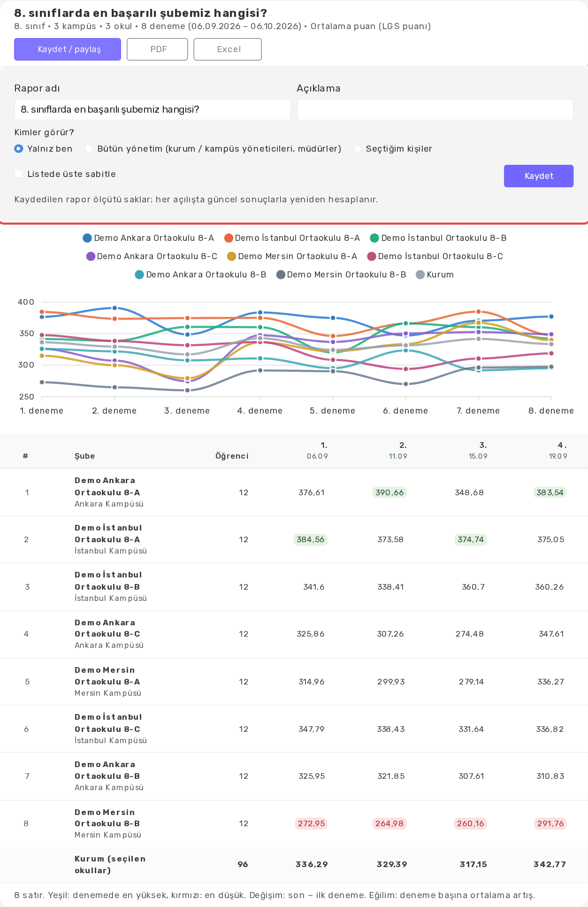Viewport: 588px width, 907px height.
Task: Select the Yalnız ben radio option
Action: coord(19,149)
